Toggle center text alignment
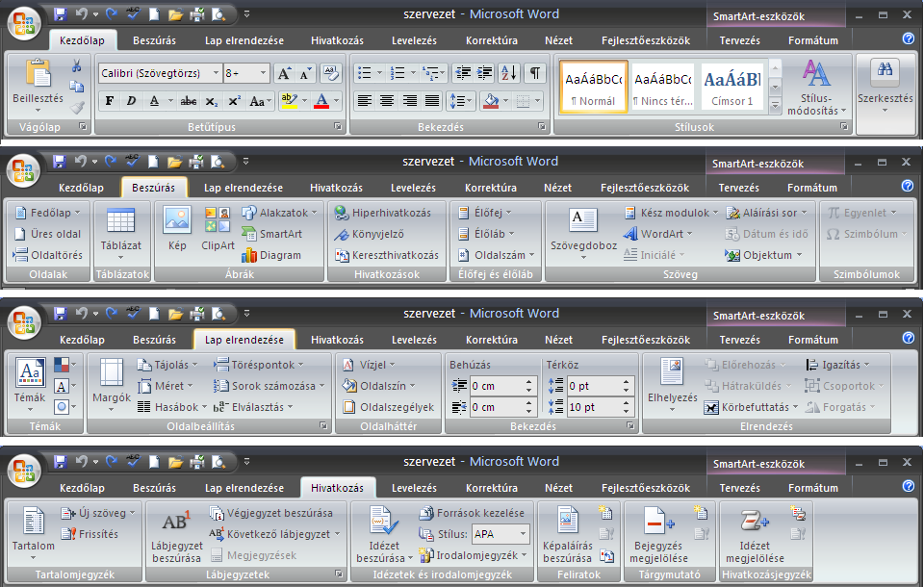This screenshot has height=587, width=924. point(387,101)
